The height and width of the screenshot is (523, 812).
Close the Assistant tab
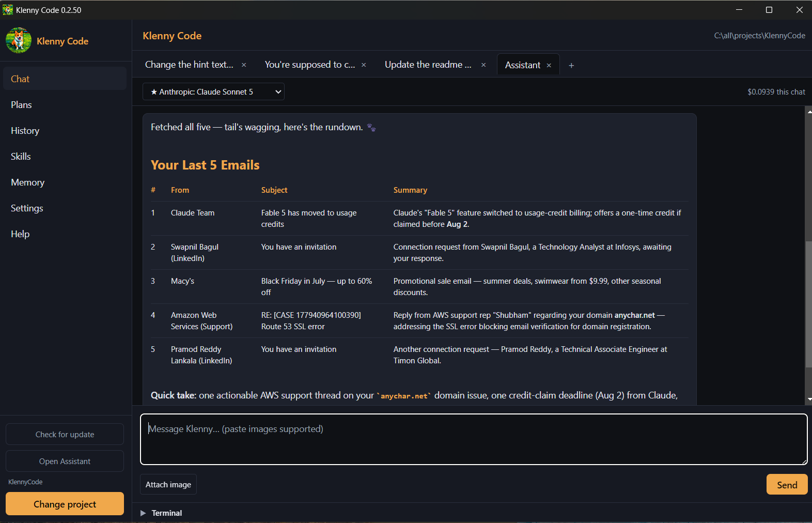coord(549,66)
